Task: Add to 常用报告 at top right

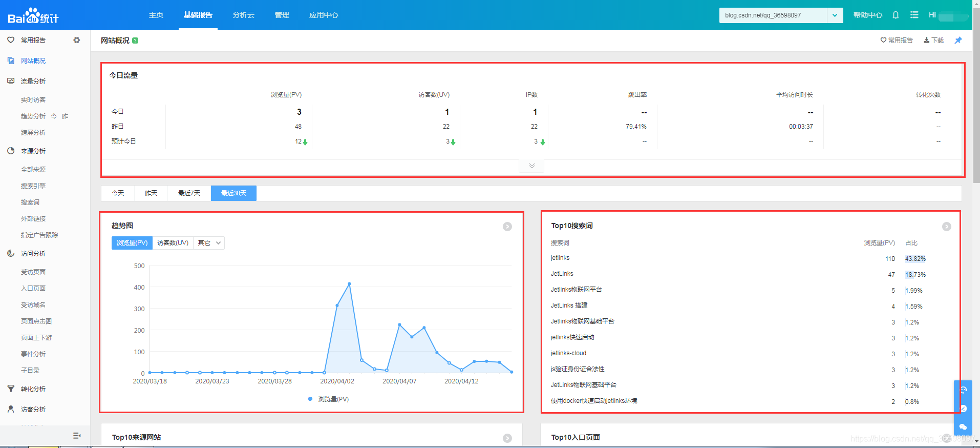Action: coord(897,40)
